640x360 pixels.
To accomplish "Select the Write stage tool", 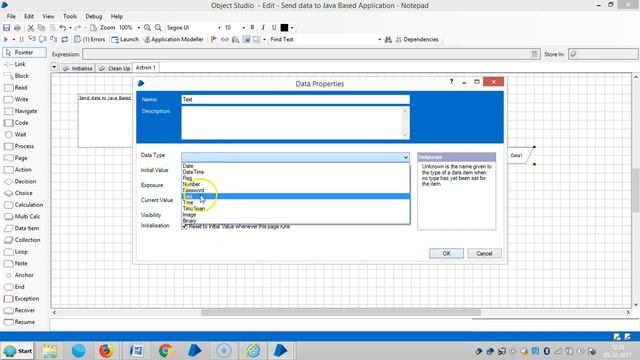I will (21, 99).
